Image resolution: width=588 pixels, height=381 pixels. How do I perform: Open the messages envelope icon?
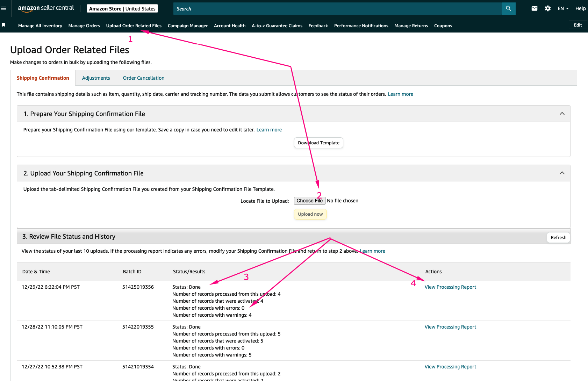(535, 8)
